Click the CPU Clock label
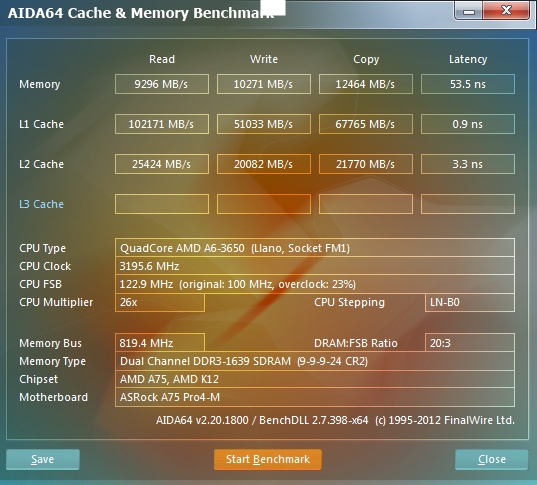Image resolution: width=537 pixels, height=485 pixels. (x=45, y=266)
